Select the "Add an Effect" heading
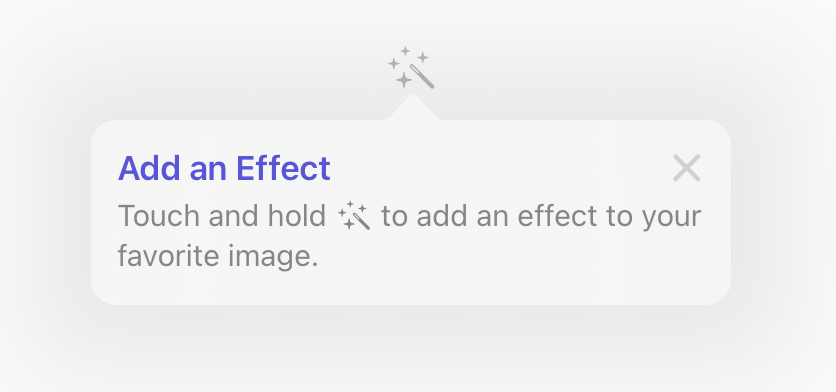 tap(224, 168)
